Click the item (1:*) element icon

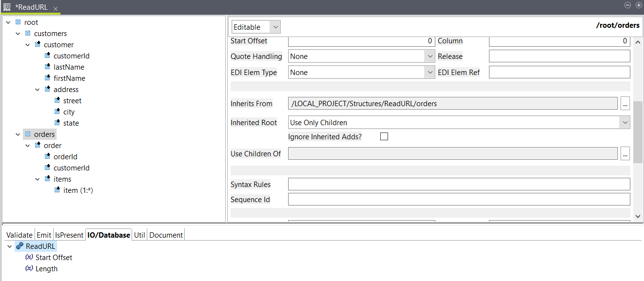57,190
